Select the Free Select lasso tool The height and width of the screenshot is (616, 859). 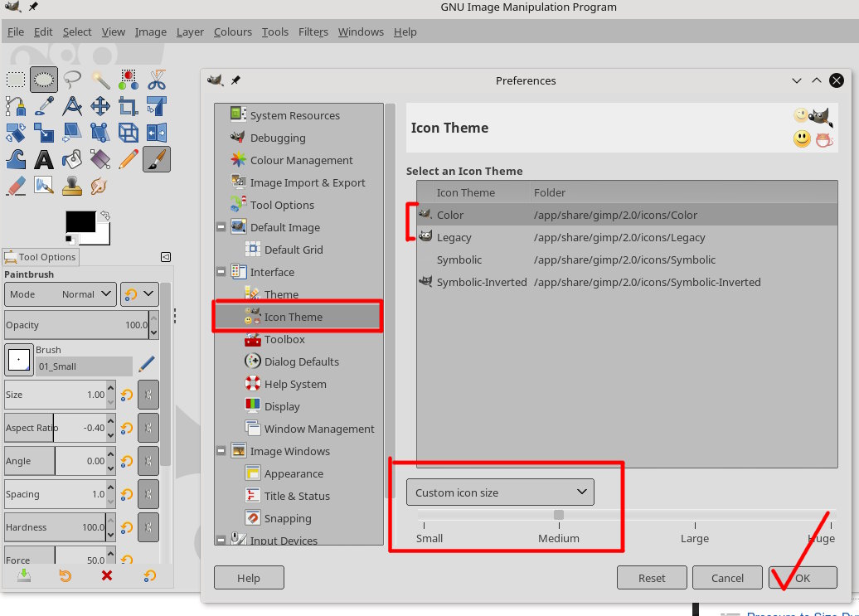(x=72, y=80)
